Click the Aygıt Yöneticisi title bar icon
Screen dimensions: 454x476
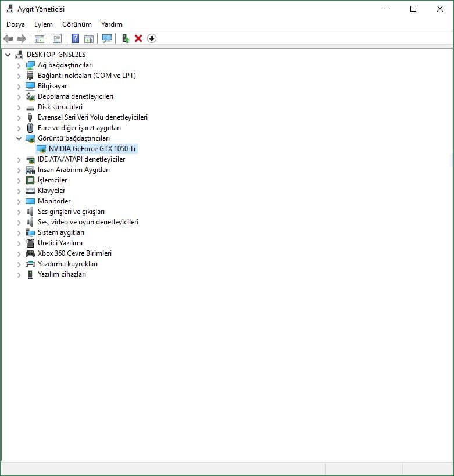pos(10,9)
